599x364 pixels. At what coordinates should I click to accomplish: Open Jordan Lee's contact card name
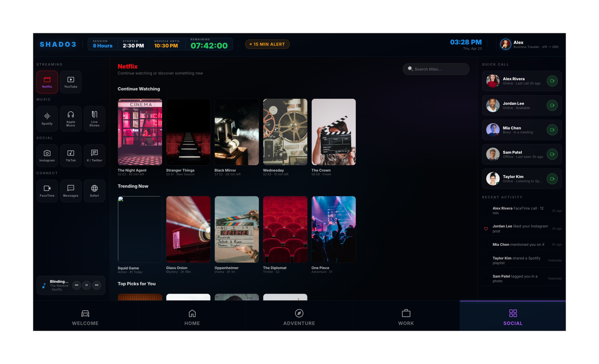[513, 103]
